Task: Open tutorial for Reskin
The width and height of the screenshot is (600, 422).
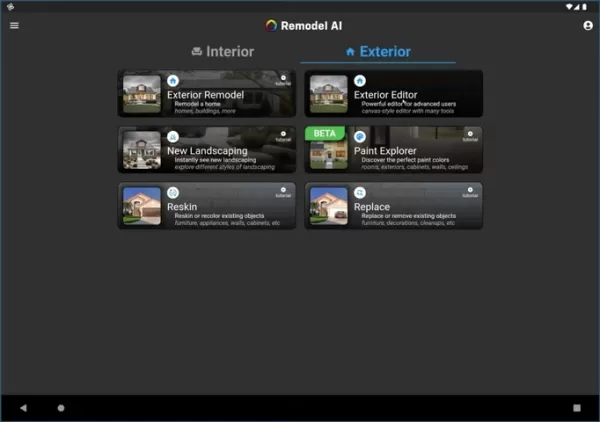Action: (283, 192)
